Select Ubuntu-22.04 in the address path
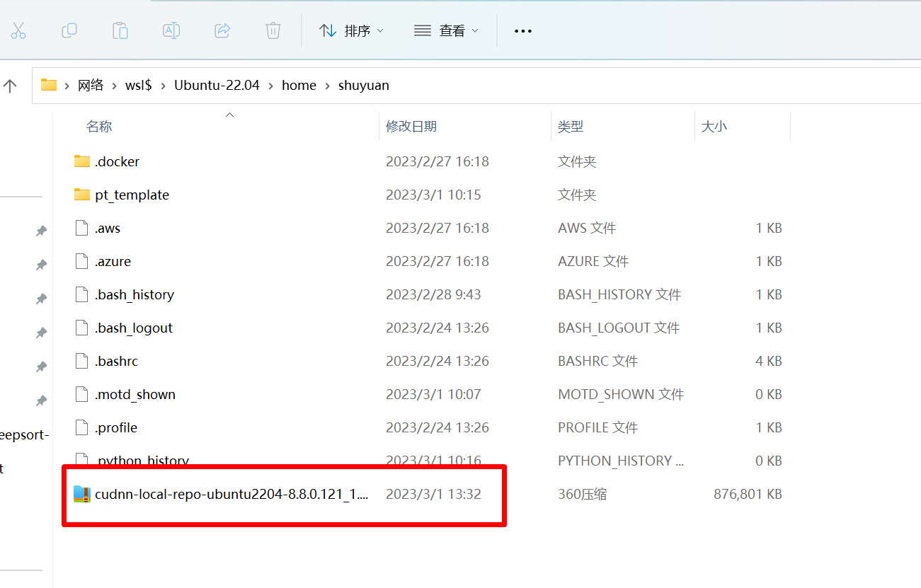This screenshot has width=921, height=588. pyautogui.click(x=217, y=85)
